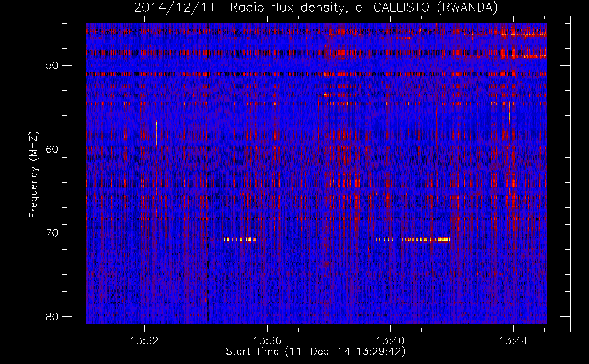The width and height of the screenshot is (589, 364).
Task: Click the bright yellow burst near 13:35
Action: (240, 240)
